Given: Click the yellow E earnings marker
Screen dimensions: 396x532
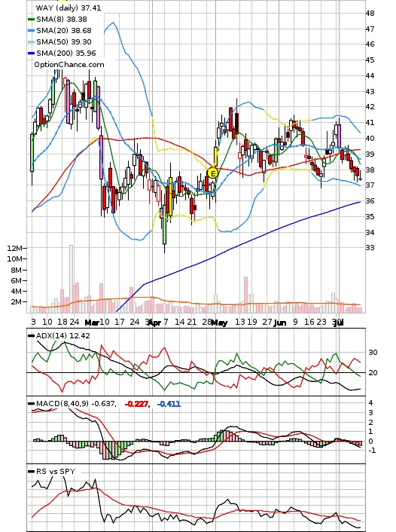Looking at the screenshot, I should click(x=212, y=173).
